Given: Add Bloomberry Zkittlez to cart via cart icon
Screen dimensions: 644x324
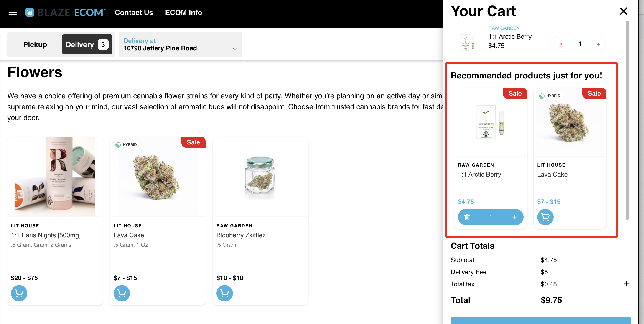Looking at the screenshot, I should [x=224, y=293].
